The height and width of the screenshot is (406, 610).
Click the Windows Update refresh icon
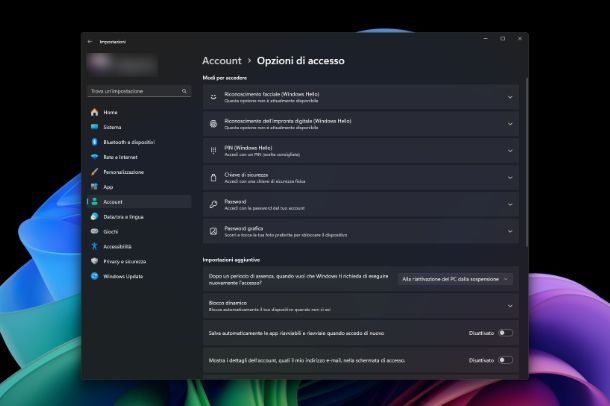[x=94, y=276]
